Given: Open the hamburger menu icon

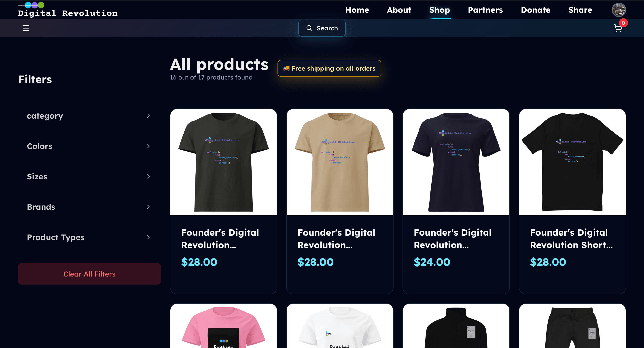Looking at the screenshot, I should [26, 28].
